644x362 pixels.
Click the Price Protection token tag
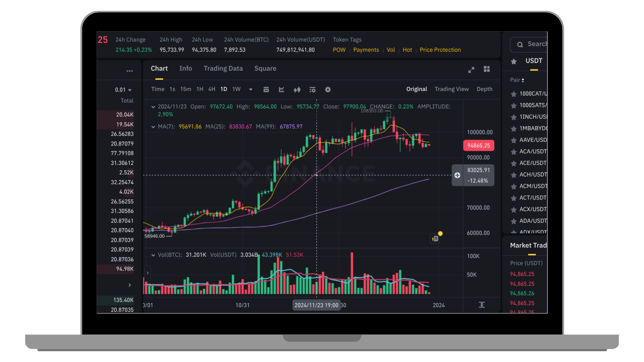[440, 50]
